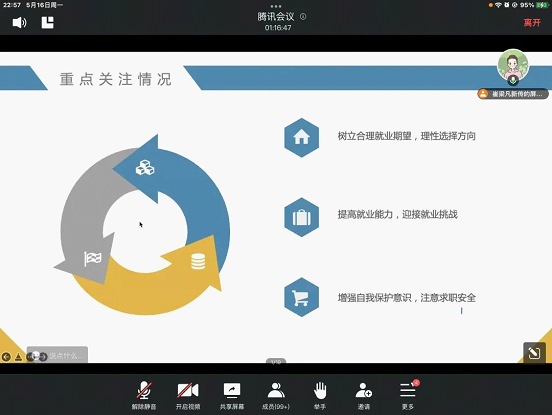The image size is (552, 415).
Task: Invite participants with 邀请
Action: click(364, 396)
